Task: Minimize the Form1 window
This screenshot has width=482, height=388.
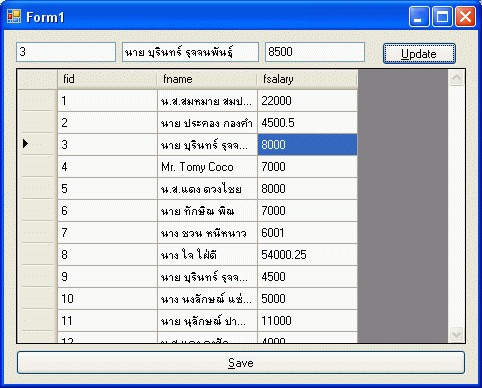Action: point(419,17)
